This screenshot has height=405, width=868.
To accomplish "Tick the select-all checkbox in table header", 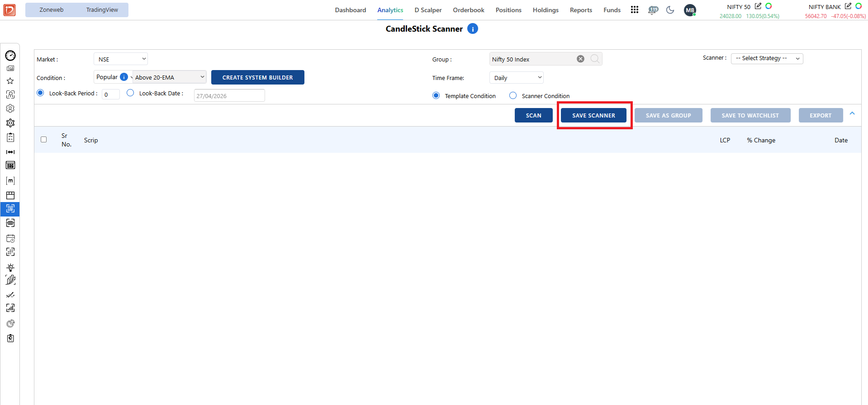I will pyautogui.click(x=44, y=140).
